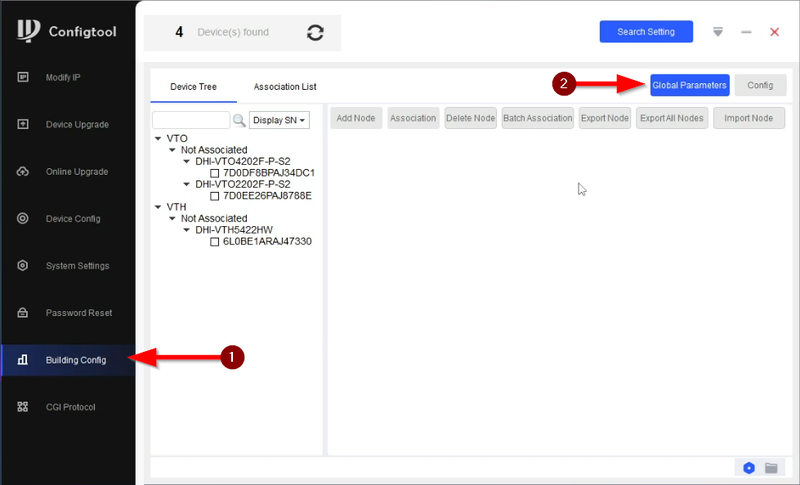This screenshot has height=485, width=800.
Task: Click the Export All Nodes button
Action: tap(671, 118)
